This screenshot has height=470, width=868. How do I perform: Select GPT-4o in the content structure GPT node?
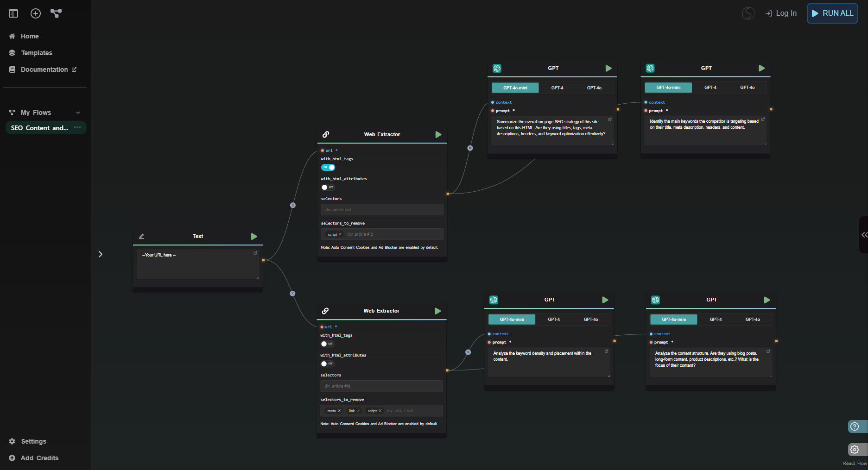(753, 319)
